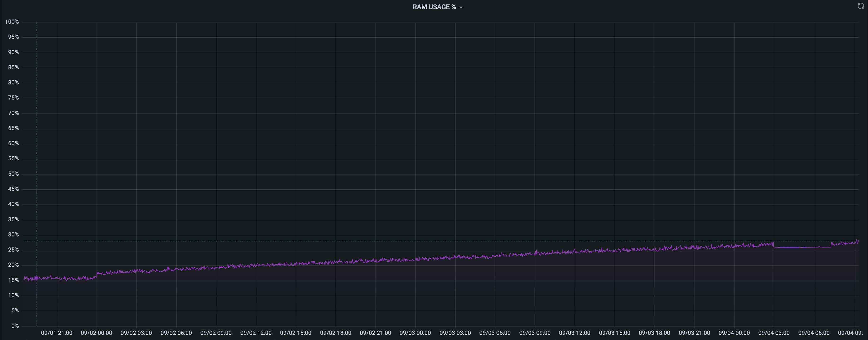The height and width of the screenshot is (340, 868).
Task: Click the chevron next to the panel title
Action: [x=461, y=7]
